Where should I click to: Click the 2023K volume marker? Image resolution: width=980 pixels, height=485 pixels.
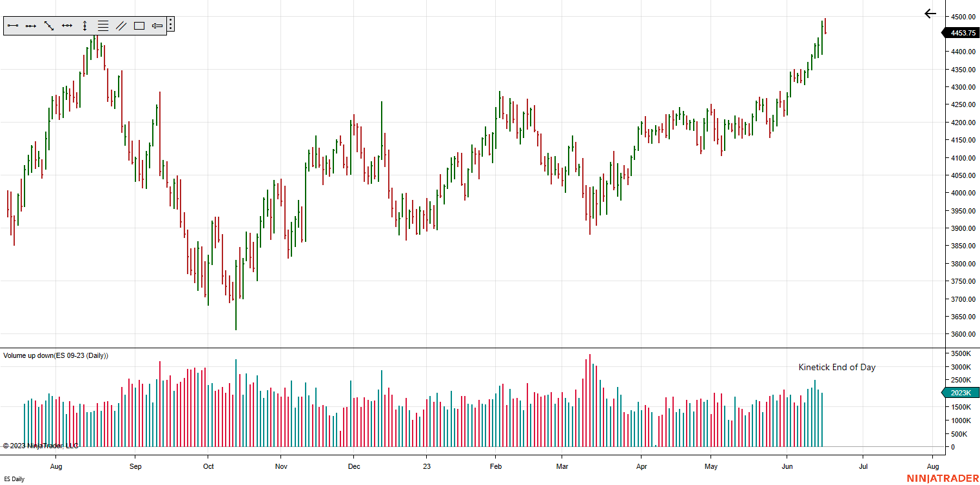[x=961, y=393]
